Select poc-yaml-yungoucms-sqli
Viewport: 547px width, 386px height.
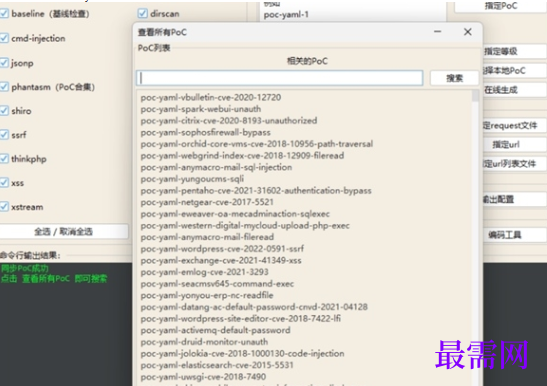coord(192,179)
